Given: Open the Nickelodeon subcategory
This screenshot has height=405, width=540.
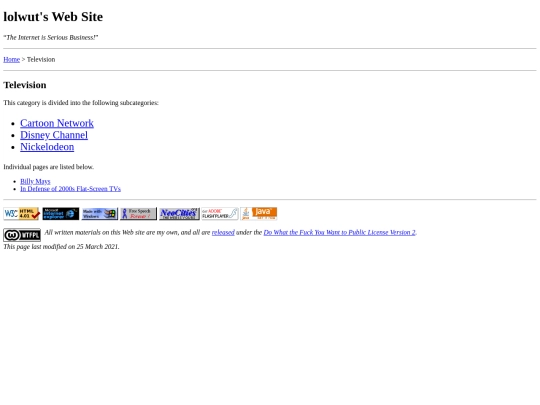Looking at the screenshot, I should click(x=47, y=147).
